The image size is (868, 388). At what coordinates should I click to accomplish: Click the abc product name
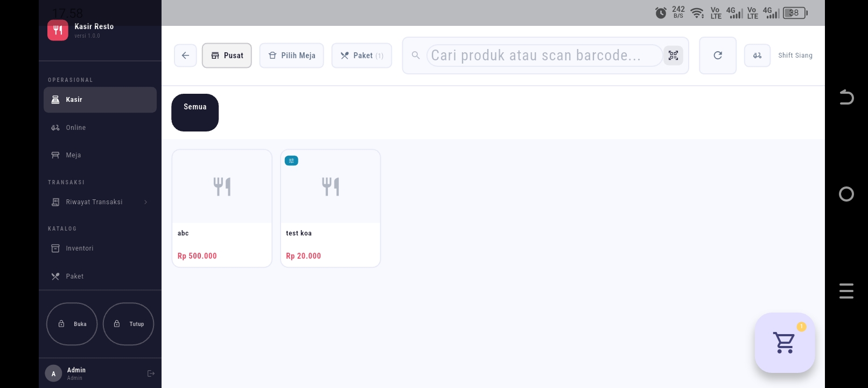(183, 233)
